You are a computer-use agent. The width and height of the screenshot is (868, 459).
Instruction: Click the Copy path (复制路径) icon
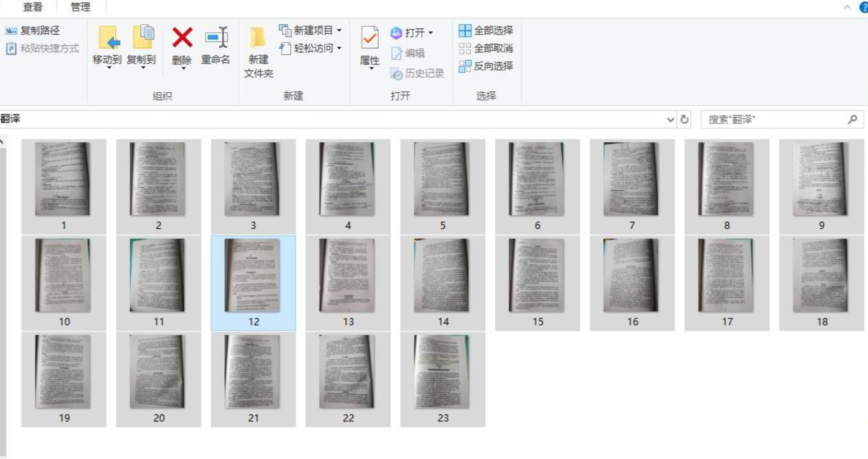(x=11, y=31)
